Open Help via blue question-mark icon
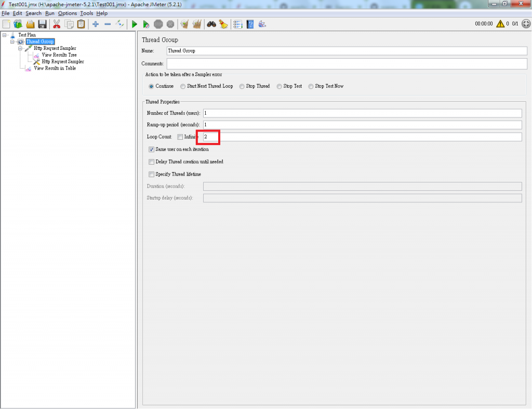Viewport: 532px width, 409px height. pyautogui.click(x=250, y=24)
